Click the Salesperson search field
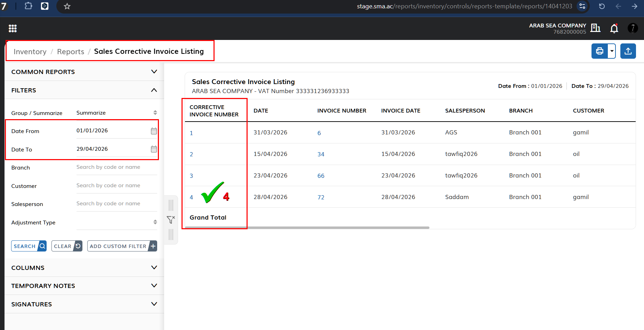644x330 pixels. pos(116,204)
